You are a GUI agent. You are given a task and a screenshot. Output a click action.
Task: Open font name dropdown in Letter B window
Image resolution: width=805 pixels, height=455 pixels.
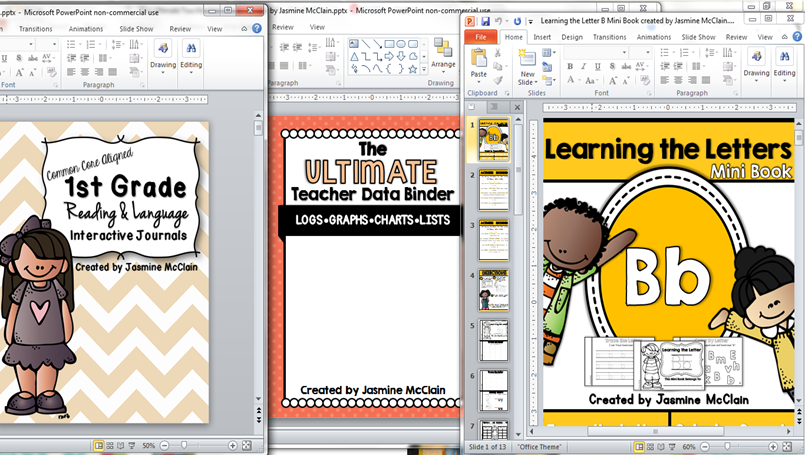point(624,52)
